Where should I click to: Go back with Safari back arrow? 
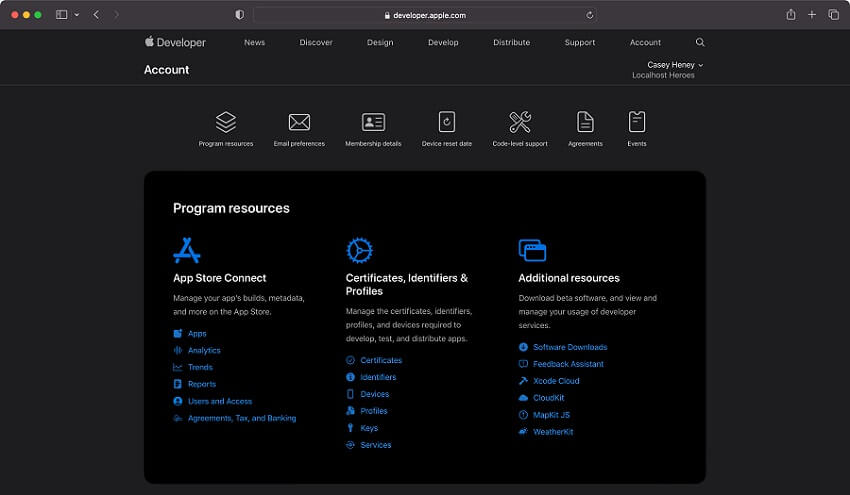(x=96, y=15)
